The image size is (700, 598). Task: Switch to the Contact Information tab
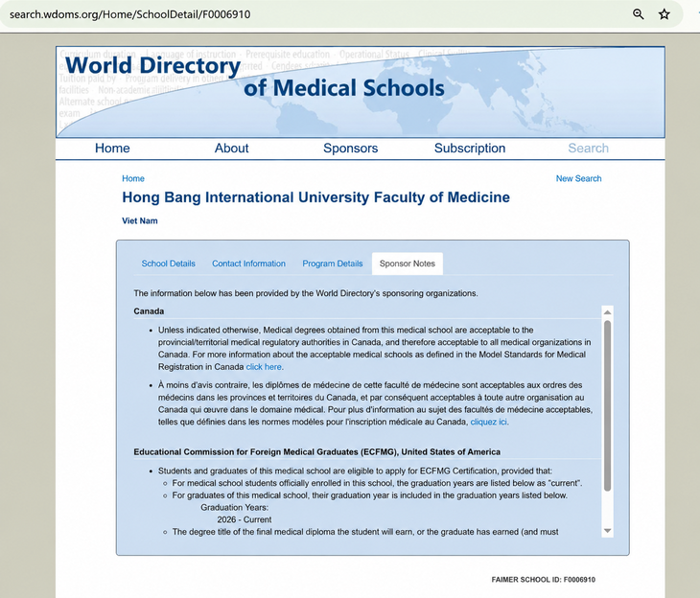248,264
